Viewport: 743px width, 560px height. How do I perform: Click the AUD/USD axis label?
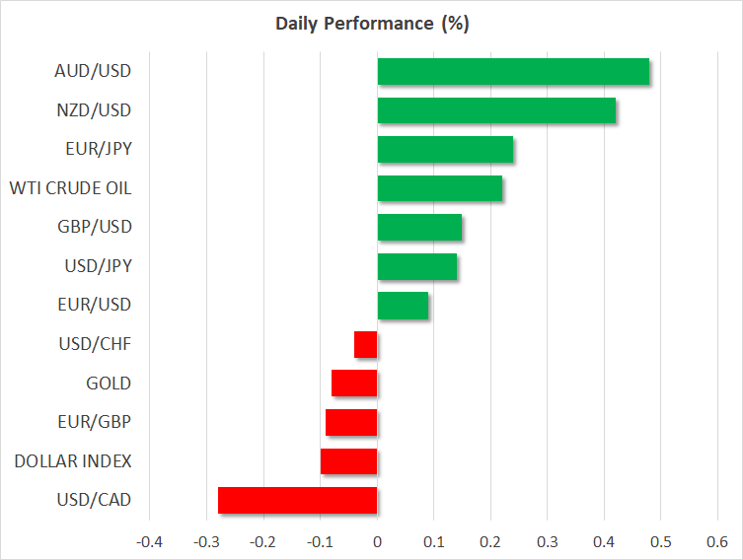point(93,71)
